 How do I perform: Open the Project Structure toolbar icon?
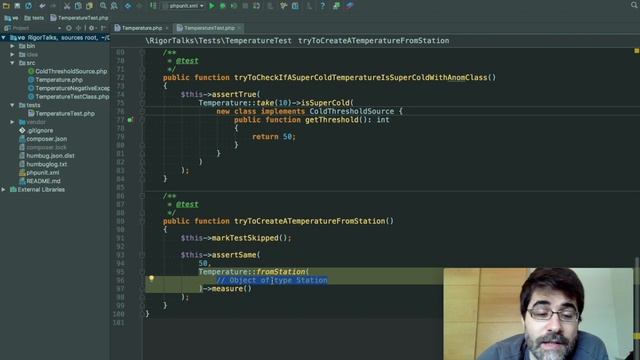295,6
